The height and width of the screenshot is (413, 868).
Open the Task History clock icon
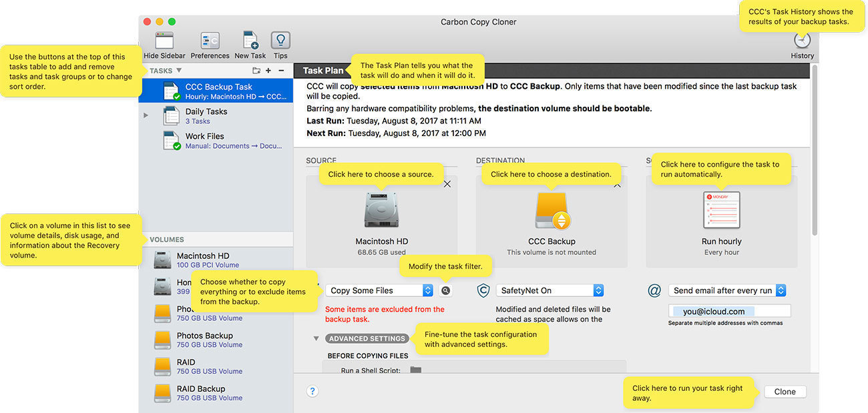click(x=802, y=41)
